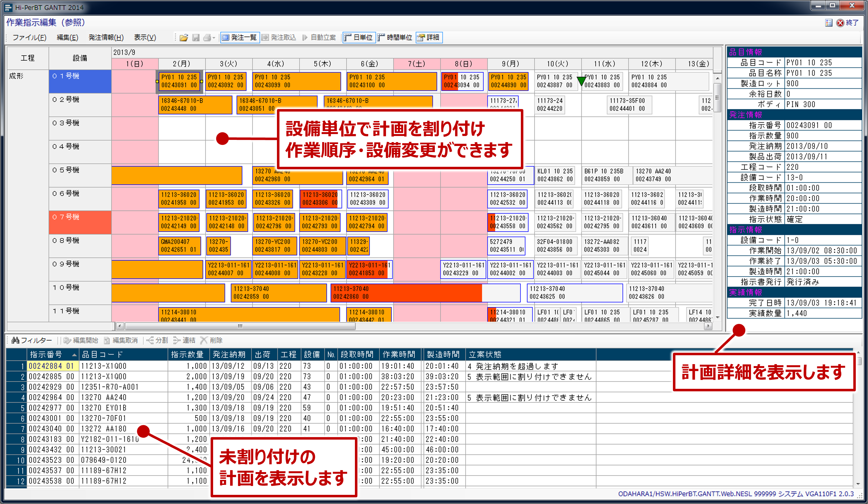This screenshot has height=504, width=868.
Task: Select Gantt bar 00243625 on １０号機
Action: click(x=574, y=293)
